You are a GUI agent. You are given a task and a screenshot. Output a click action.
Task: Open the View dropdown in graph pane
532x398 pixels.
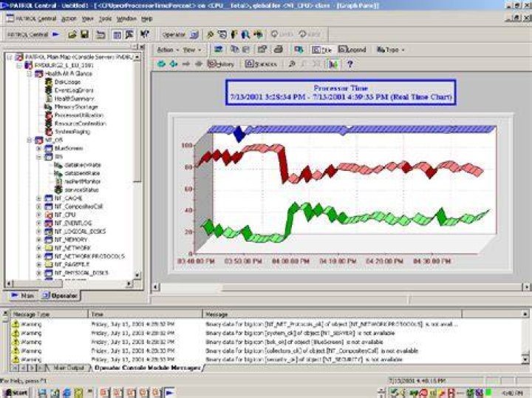(192, 50)
